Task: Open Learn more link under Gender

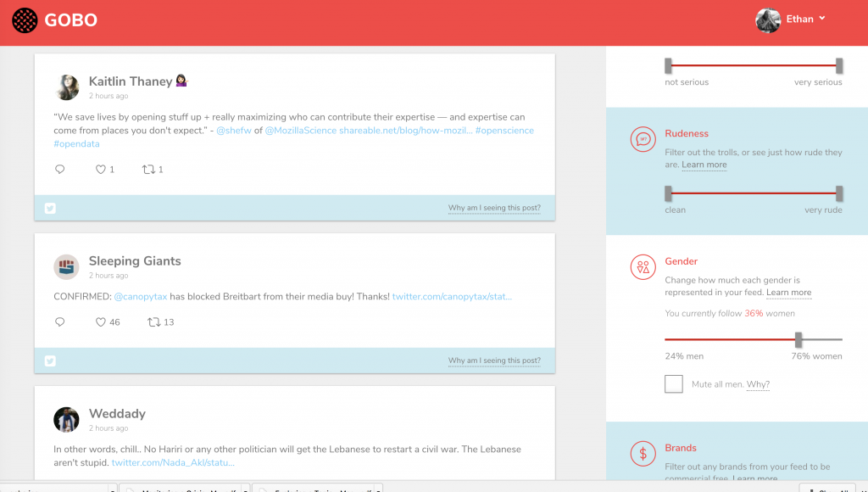Action: 789,293
